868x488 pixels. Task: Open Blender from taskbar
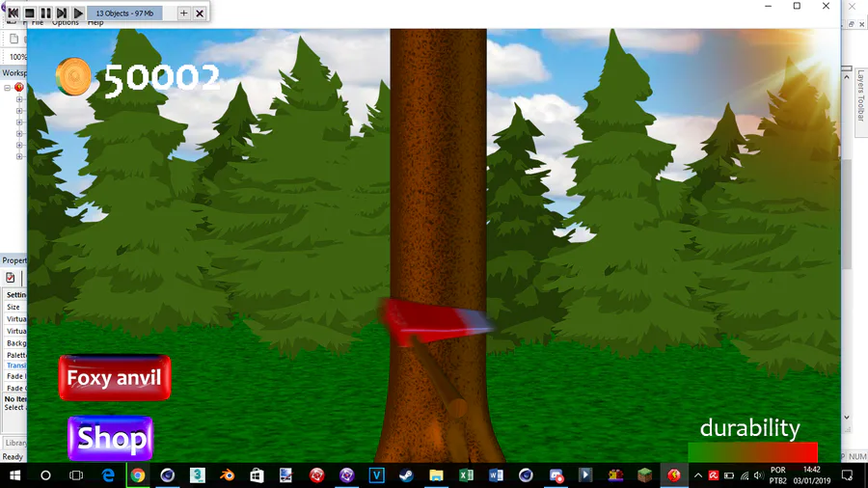227,475
